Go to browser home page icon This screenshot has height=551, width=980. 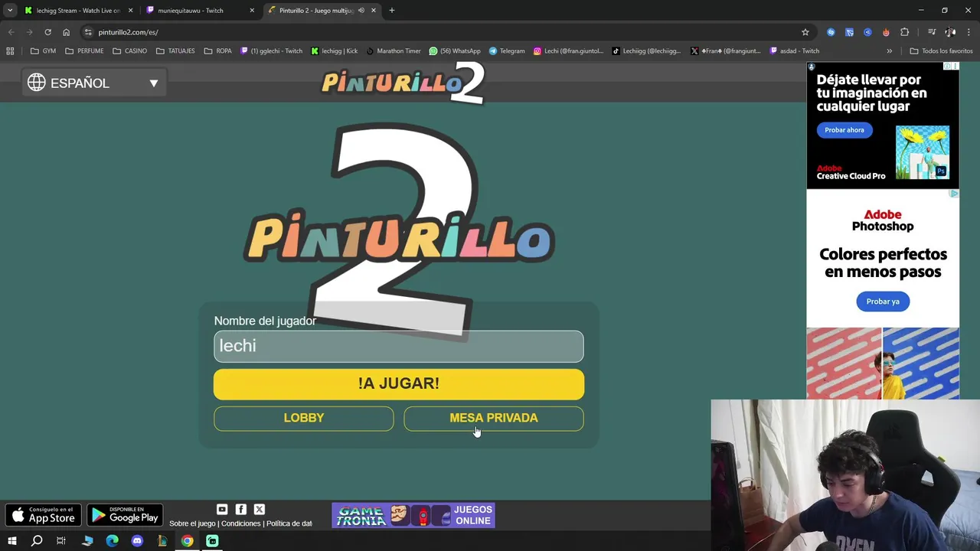tap(66, 32)
